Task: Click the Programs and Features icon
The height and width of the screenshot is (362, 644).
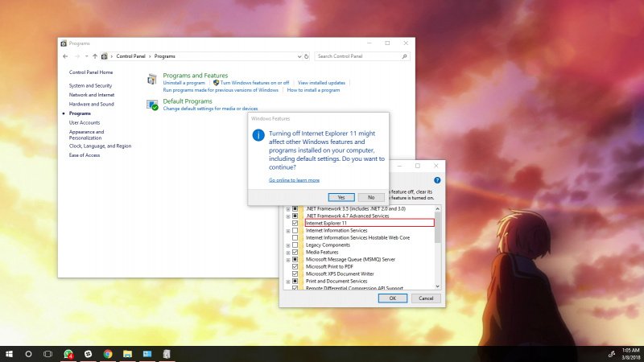Action: (153, 79)
